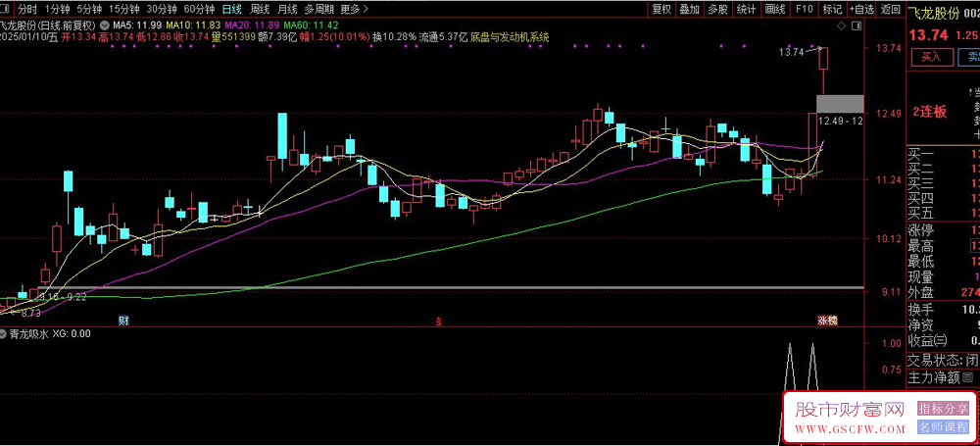Click the 2连板 tag in side panel
Screen dimensions: 980x446
929,112
